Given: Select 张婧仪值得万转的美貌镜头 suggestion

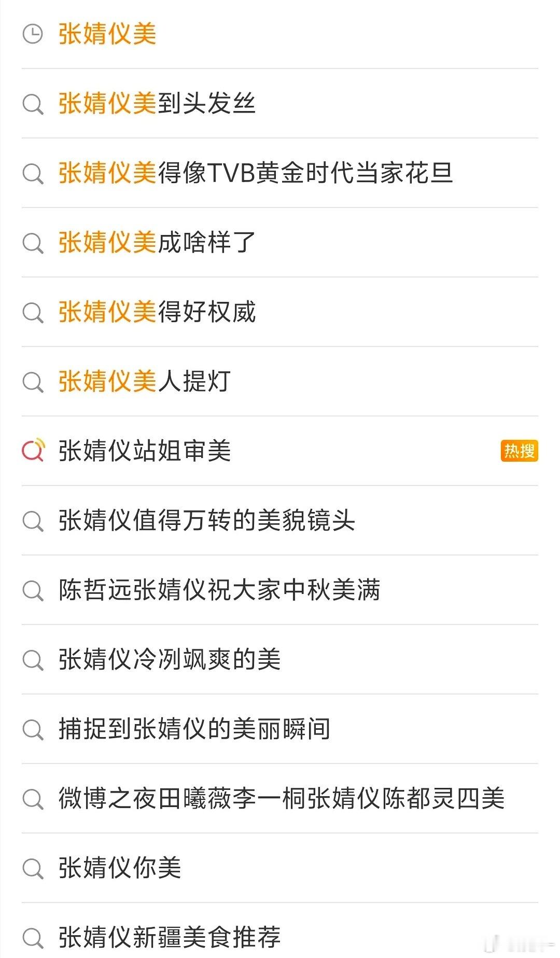Looking at the screenshot, I should (280, 520).
